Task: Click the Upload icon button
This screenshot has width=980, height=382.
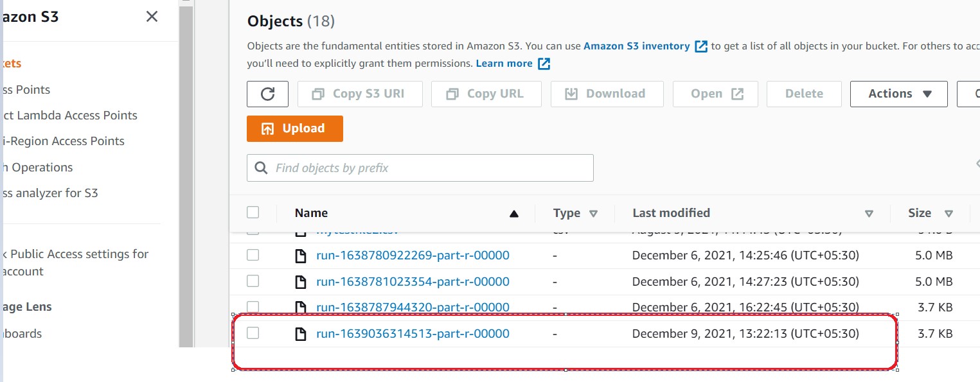Action: click(269, 128)
